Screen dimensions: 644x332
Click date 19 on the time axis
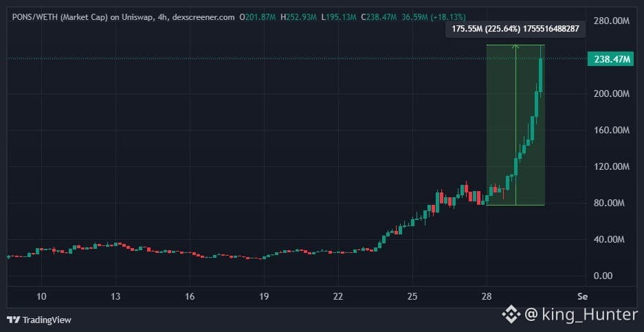click(264, 297)
